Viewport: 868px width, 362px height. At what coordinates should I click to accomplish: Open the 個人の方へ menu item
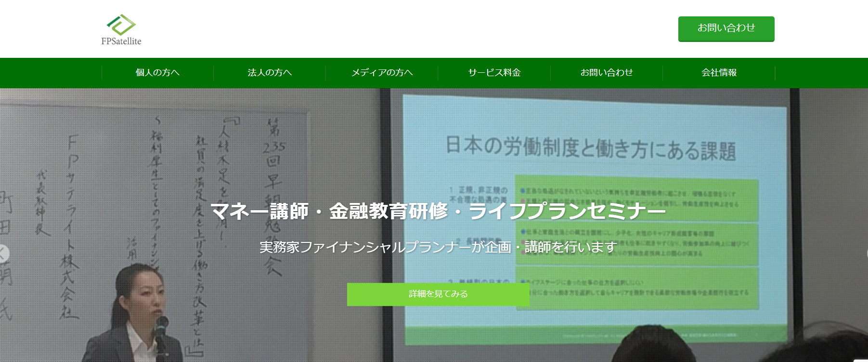click(x=157, y=73)
